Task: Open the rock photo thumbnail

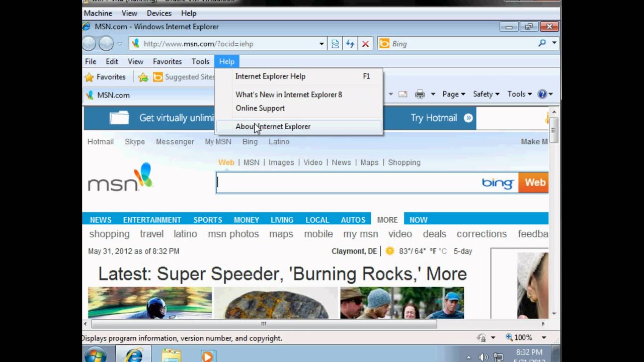Action: pos(276,303)
